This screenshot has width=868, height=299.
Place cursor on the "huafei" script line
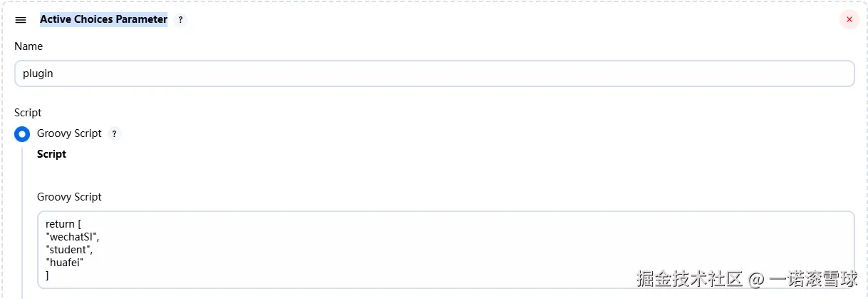click(65, 263)
